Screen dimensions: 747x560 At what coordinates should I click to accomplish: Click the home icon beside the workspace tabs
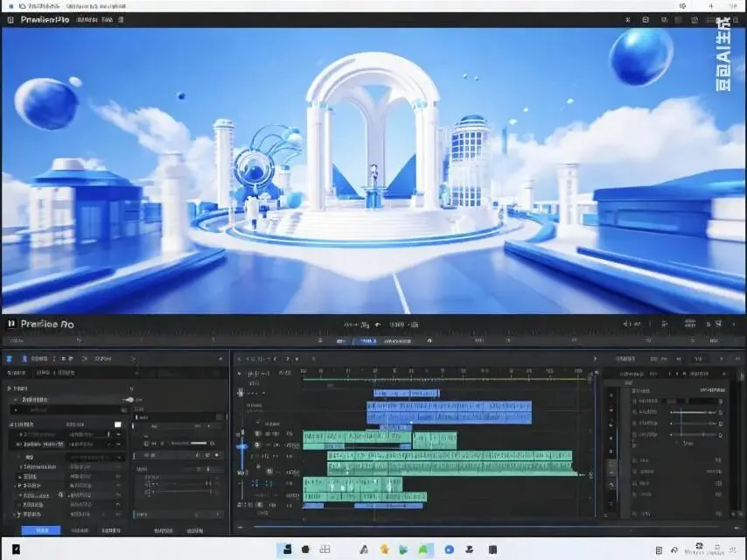[x=429, y=340]
